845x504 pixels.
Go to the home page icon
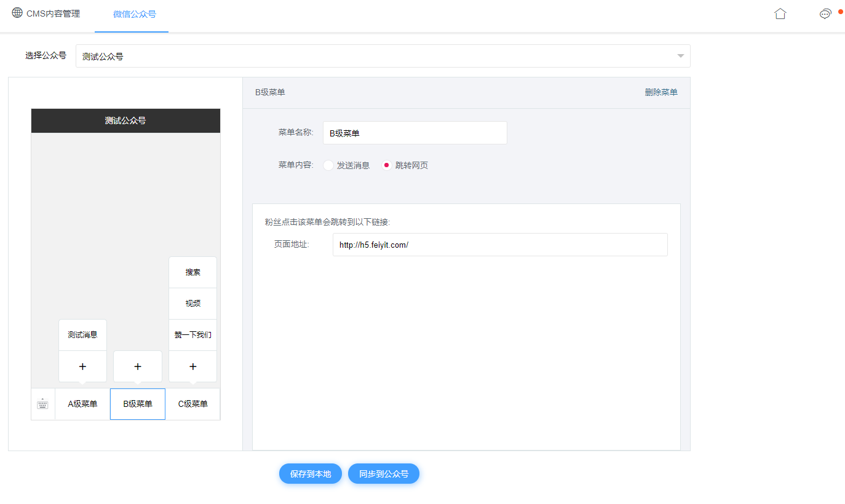point(780,14)
